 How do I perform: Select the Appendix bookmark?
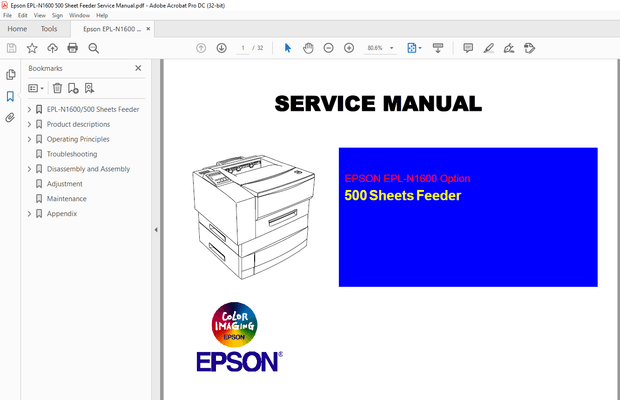62,214
